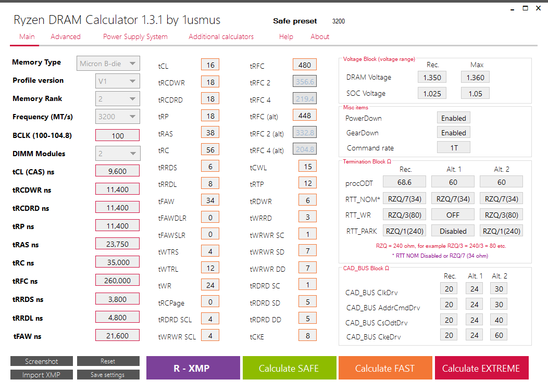Select the tCL value field showing 16
The width and height of the screenshot is (548, 392).
tap(210, 65)
